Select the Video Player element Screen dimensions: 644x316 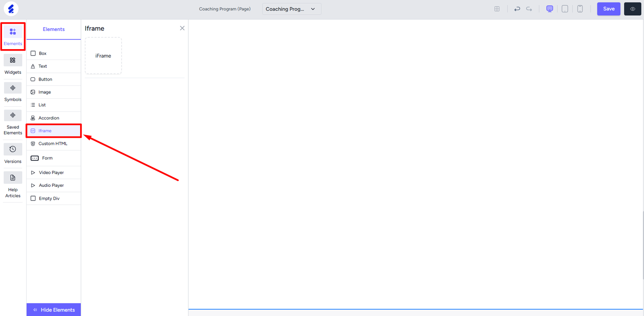tap(51, 173)
